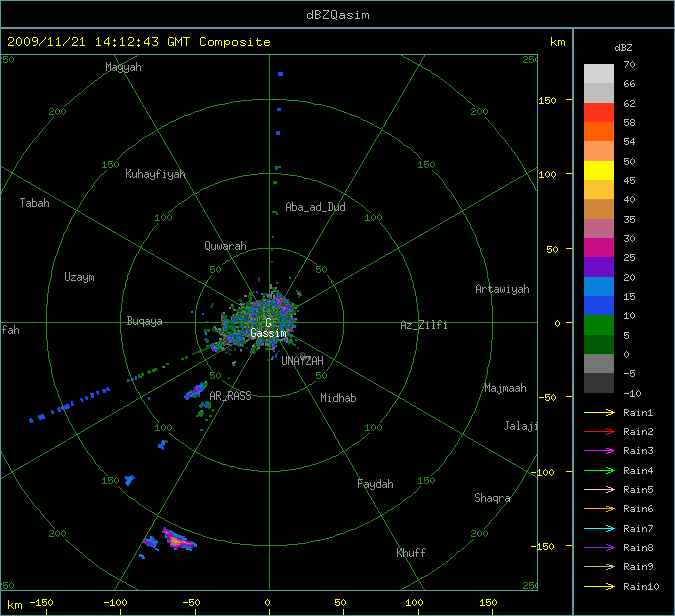Click the Rain1 yellow arrow icon
Image resolution: width=675 pixels, height=616 pixels.
(x=599, y=412)
